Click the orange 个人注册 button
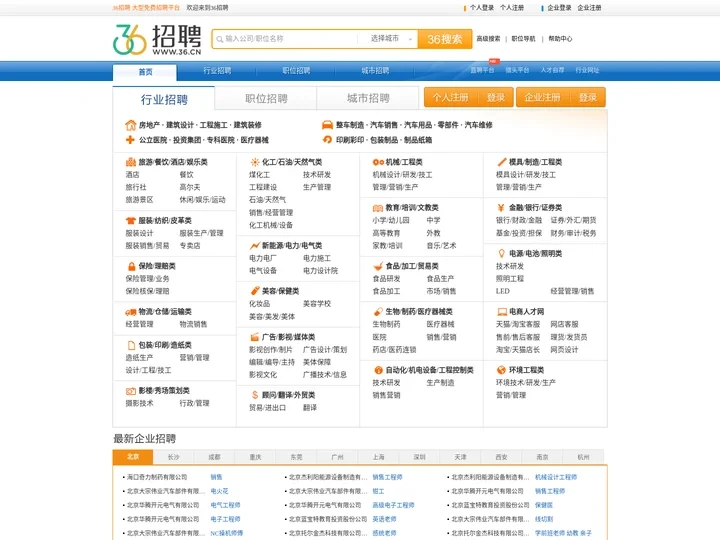This screenshot has height=540, width=720. click(450, 97)
